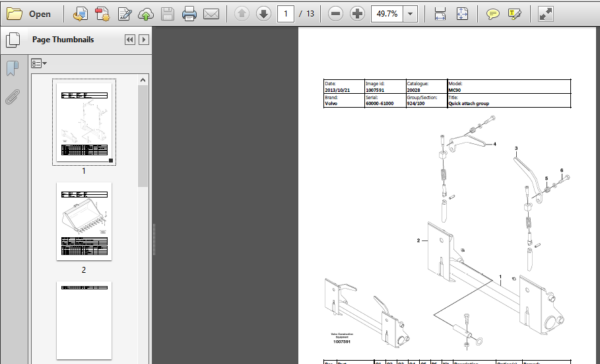Collapse the Page Thumbnails panel
Viewport: 600px width, 364px height.
click(130, 39)
